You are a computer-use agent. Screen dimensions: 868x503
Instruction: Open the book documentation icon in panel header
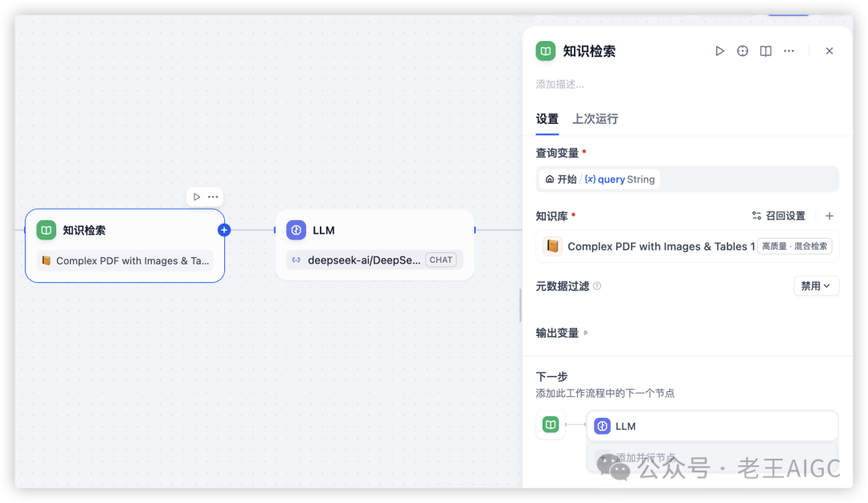click(765, 51)
